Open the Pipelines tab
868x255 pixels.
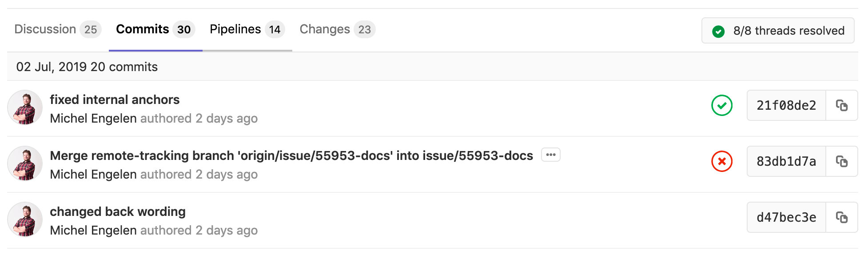(x=235, y=29)
